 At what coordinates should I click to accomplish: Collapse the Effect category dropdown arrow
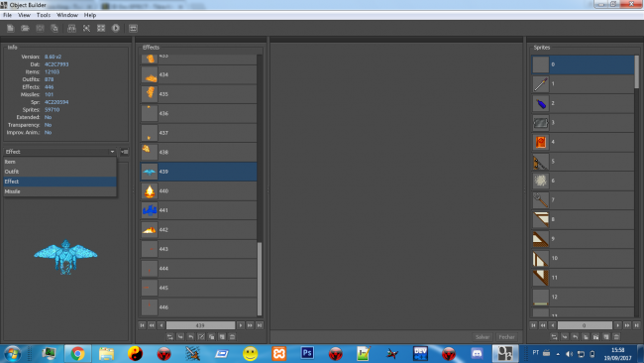click(x=112, y=152)
